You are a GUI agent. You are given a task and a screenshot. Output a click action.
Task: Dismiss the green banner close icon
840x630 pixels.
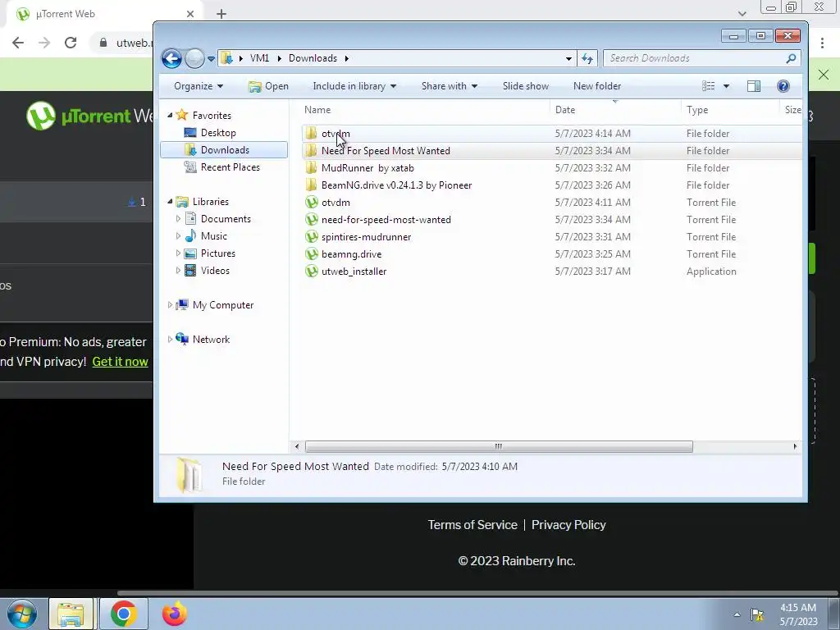(x=824, y=75)
